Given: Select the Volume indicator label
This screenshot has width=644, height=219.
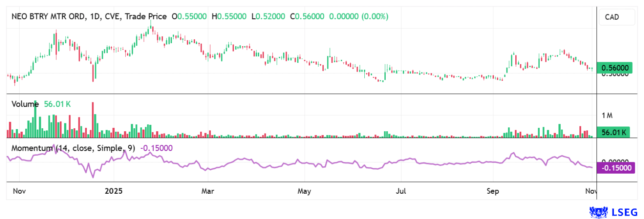Looking at the screenshot, I should 25,104.
